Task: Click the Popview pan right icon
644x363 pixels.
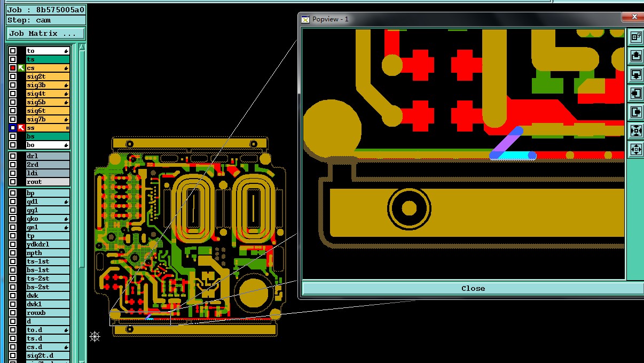Action: point(635,112)
